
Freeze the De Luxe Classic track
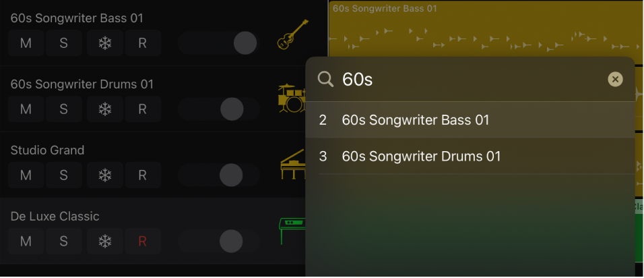pos(104,241)
